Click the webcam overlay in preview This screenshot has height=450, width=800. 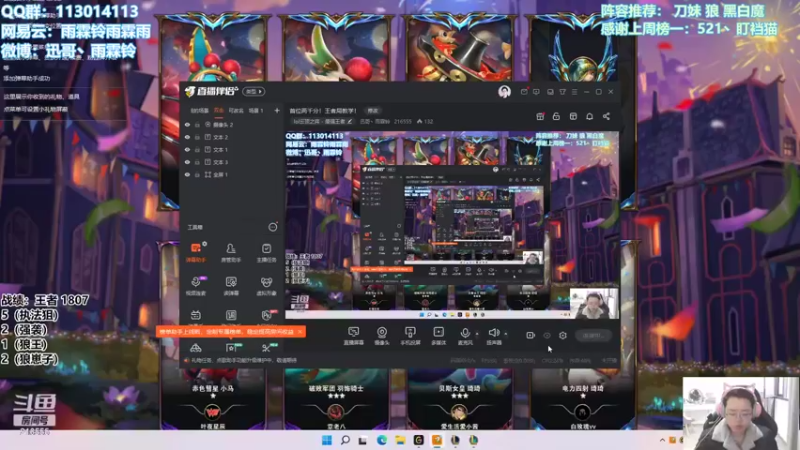tap(593, 303)
